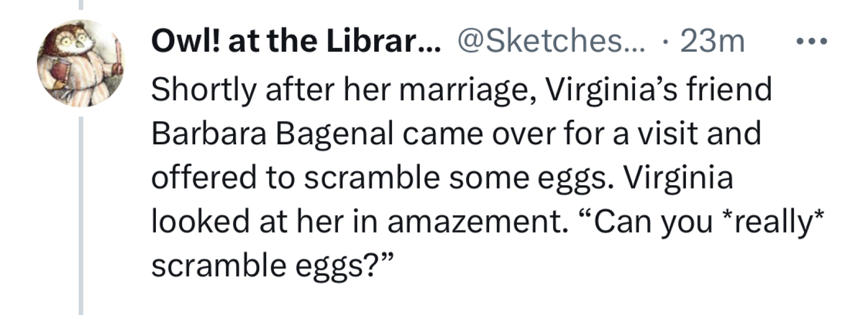Click "Virginia's friend" in the first line

[659, 89]
